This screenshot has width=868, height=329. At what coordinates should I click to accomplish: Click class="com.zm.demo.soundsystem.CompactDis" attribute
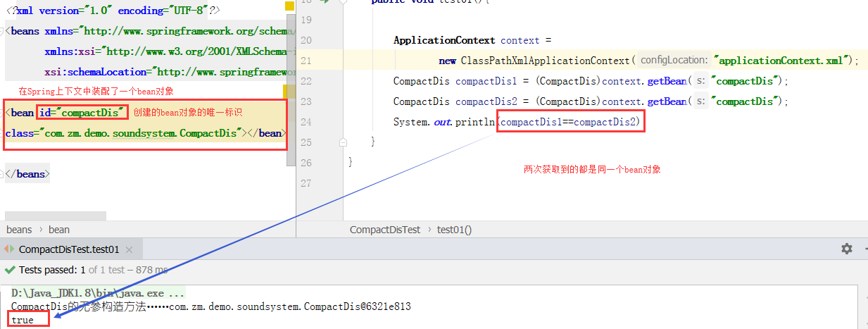click(125, 132)
